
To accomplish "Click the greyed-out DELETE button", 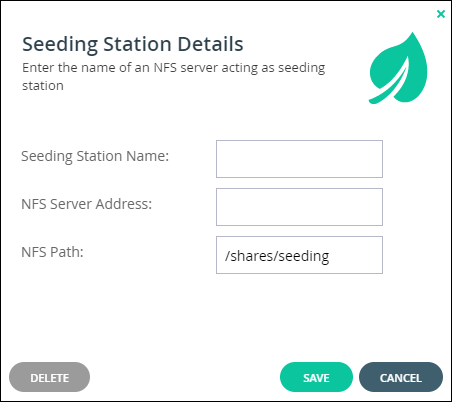I will [50, 377].
